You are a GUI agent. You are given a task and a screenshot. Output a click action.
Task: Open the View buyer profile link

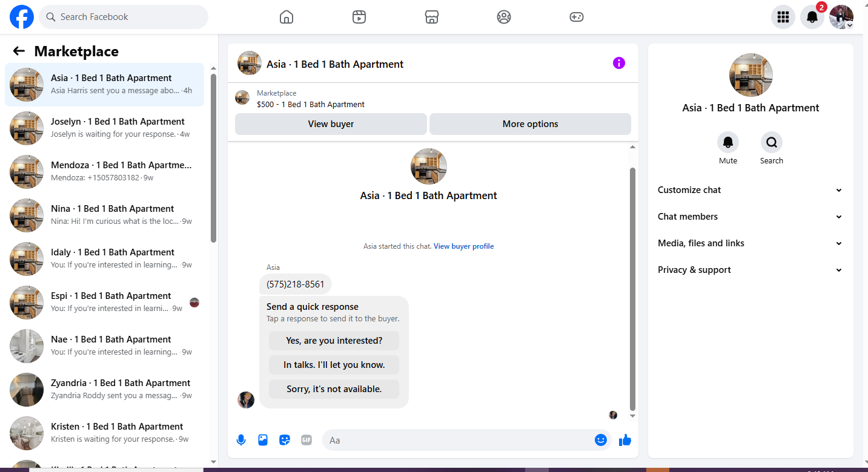(464, 246)
